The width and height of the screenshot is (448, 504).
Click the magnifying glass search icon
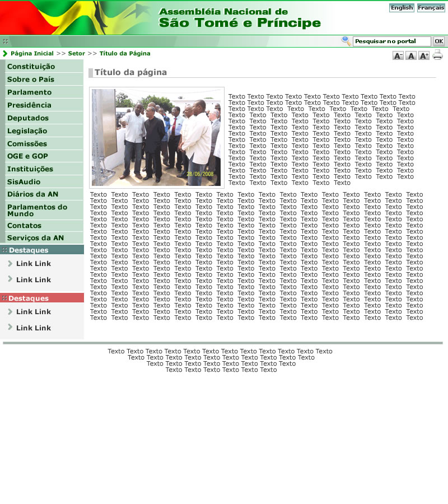point(346,41)
